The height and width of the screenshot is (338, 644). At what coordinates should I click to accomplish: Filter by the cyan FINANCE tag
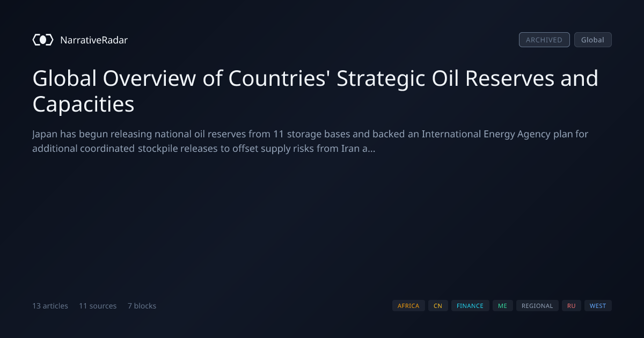470,306
